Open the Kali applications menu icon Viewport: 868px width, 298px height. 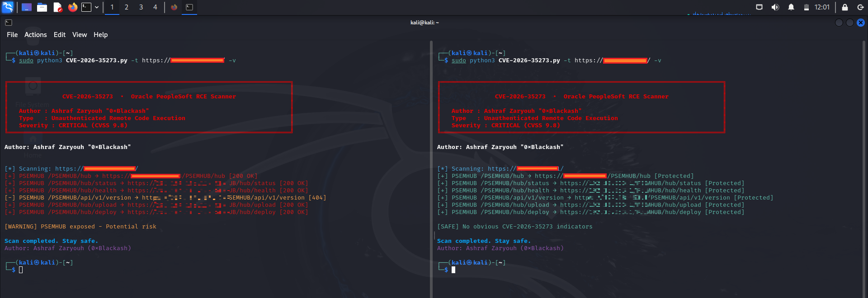[8, 7]
